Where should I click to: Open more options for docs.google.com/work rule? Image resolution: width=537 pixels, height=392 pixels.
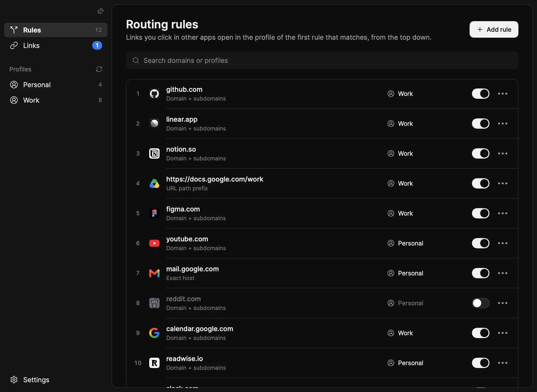[x=503, y=183]
